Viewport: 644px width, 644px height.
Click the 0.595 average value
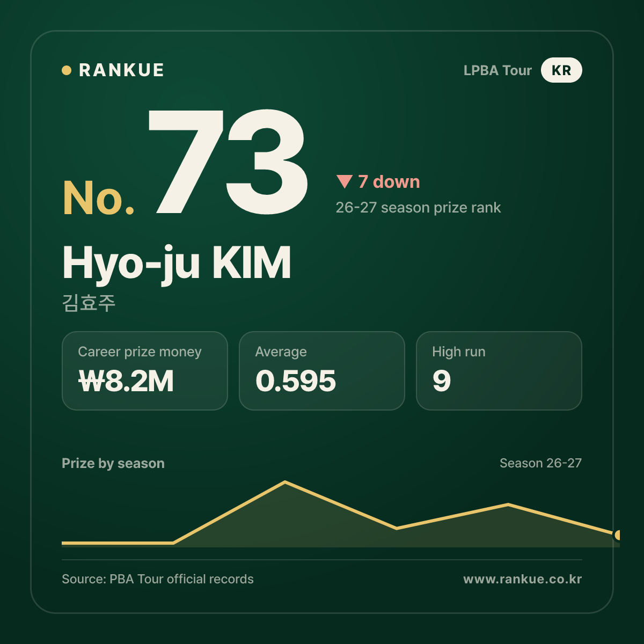click(296, 382)
